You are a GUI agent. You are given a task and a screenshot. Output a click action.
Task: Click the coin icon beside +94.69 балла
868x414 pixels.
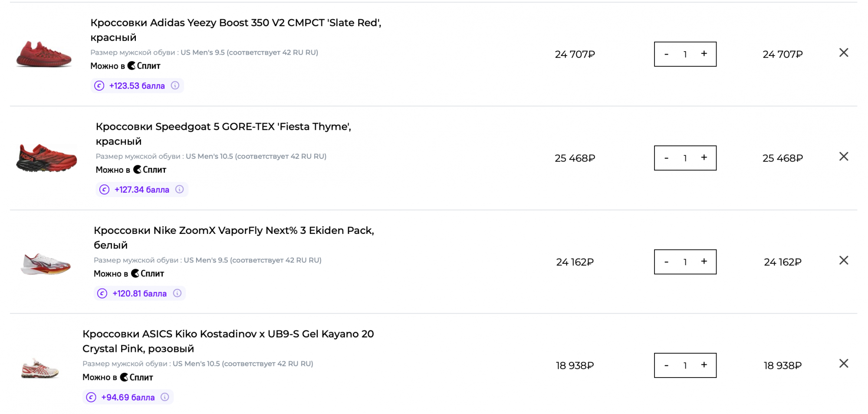(91, 397)
